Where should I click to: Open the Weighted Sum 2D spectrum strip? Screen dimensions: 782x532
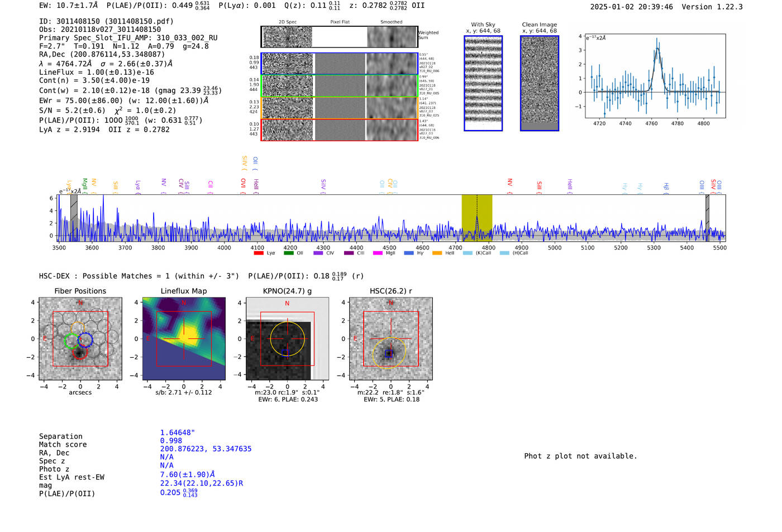point(339,37)
